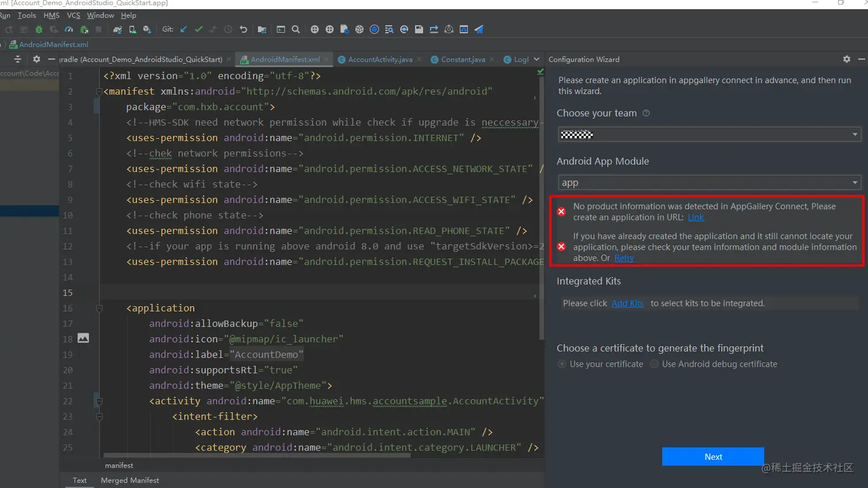Click project panel collapse all icon
Image resolution: width=868 pixels, height=488 pixels.
18,59
